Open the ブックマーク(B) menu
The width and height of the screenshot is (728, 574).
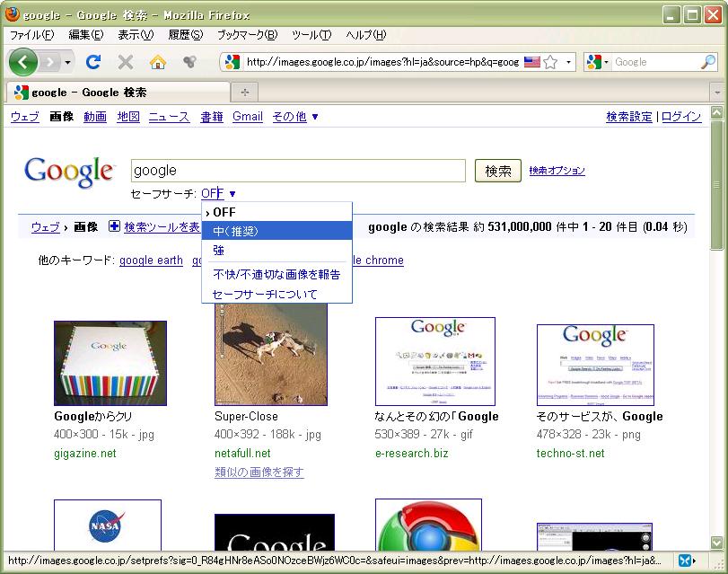click(x=248, y=35)
